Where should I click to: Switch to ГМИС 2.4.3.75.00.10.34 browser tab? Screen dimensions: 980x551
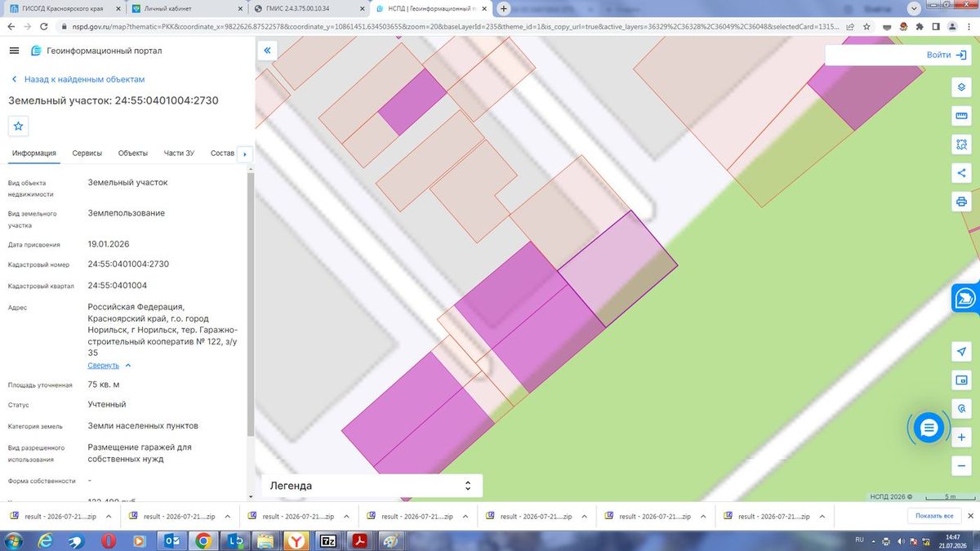[x=310, y=8]
